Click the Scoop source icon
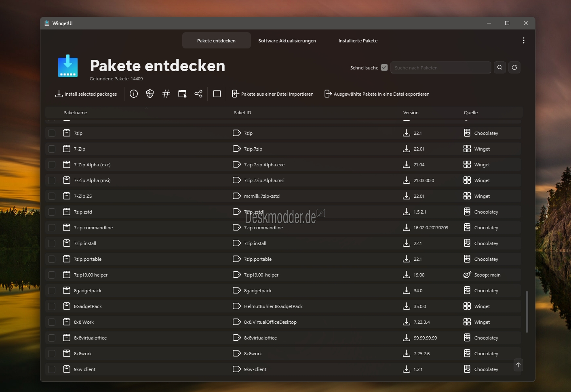The height and width of the screenshot is (392, 571). pyautogui.click(x=467, y=275)
